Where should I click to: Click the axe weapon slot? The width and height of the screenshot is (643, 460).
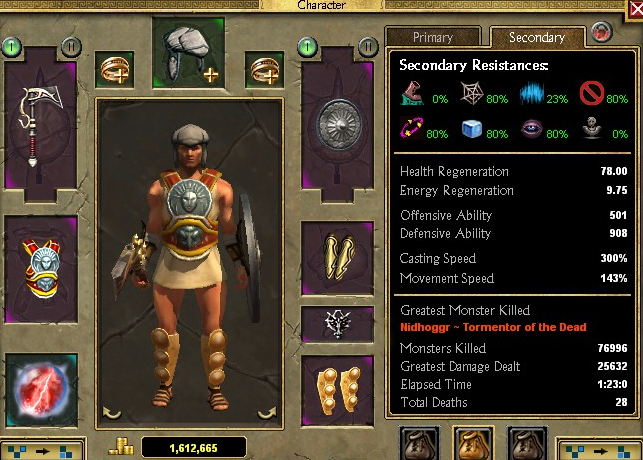pyautogui.click(x=40, y=125)
